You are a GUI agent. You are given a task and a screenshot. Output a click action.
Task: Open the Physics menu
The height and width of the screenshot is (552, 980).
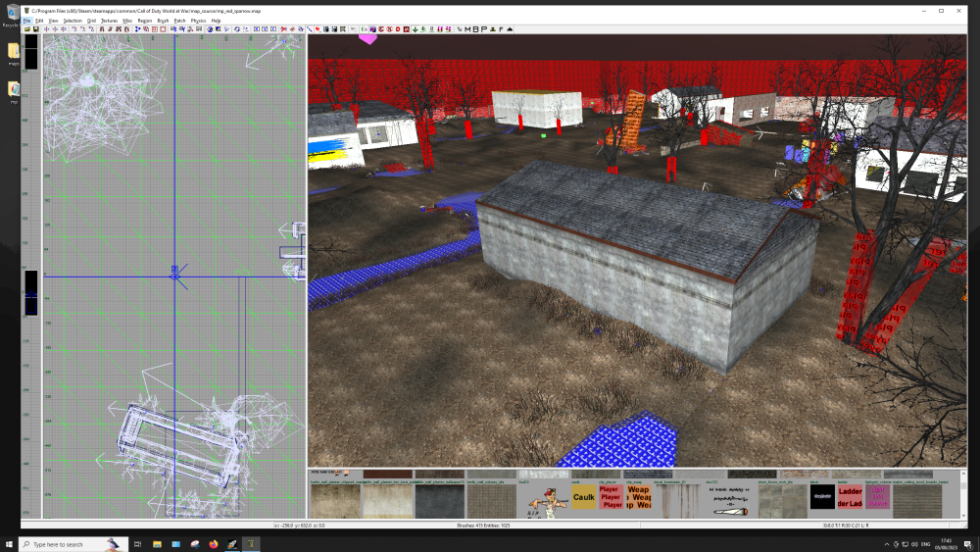198,21
